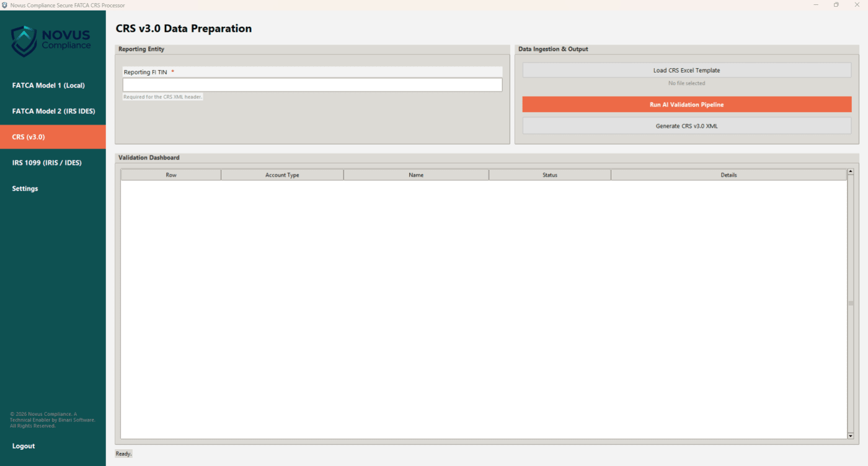Click the Novus Compliance shield logo
Viewport: 868px width, 466px height.
[x=24, y=41]
